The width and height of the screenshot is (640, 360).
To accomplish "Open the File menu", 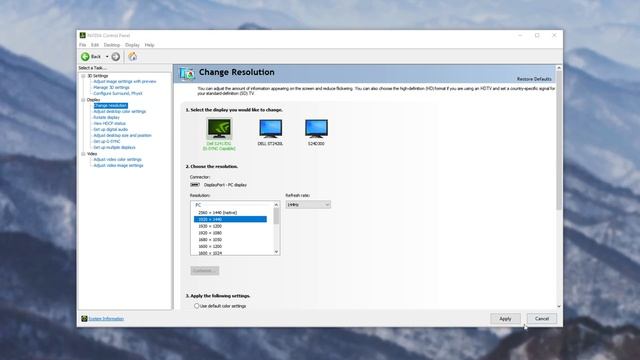I will pos(82,45).
